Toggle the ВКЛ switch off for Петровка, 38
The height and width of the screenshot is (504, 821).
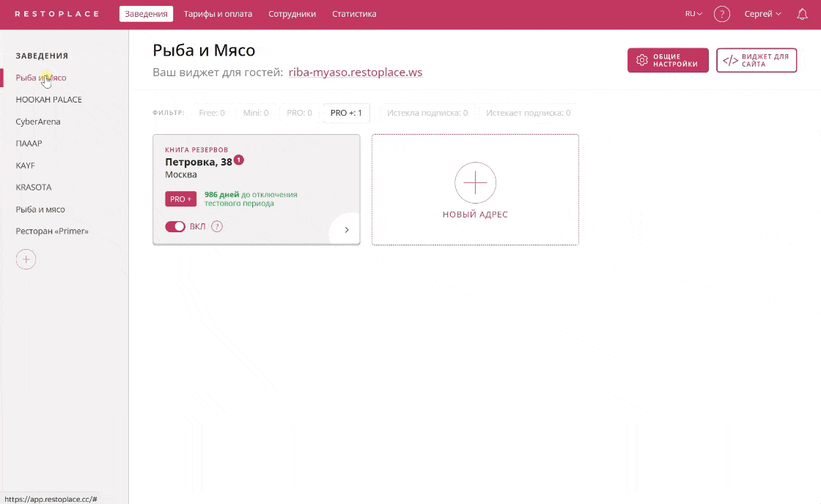175,226
